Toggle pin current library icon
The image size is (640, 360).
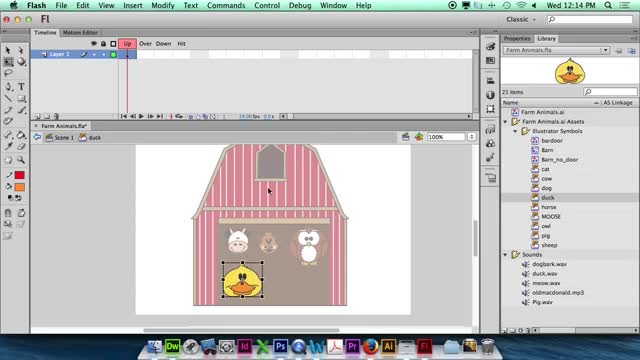[x=619, y=51]
